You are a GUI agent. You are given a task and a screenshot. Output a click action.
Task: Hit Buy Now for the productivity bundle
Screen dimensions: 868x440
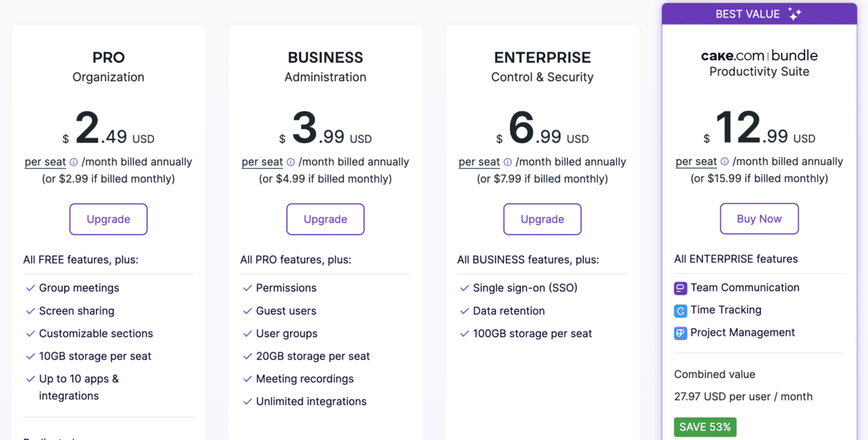(x=759, y=219)
